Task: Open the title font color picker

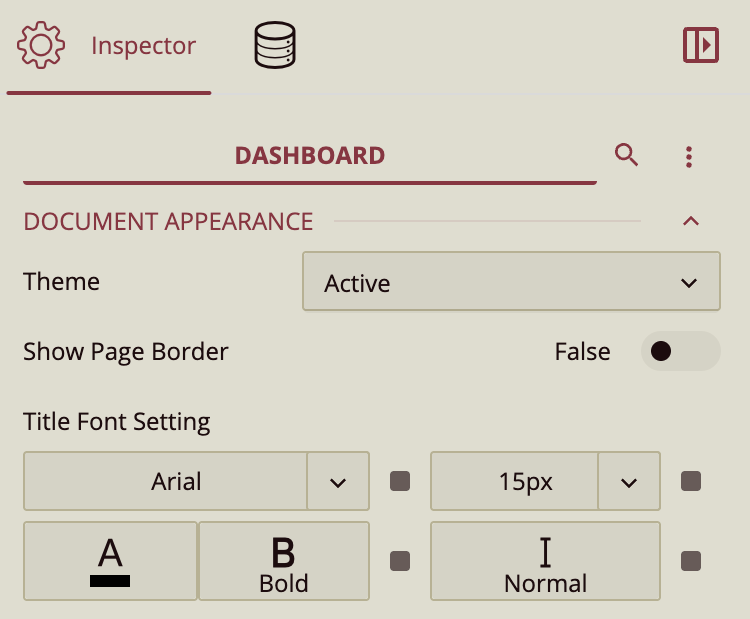Action: [110, 561]
